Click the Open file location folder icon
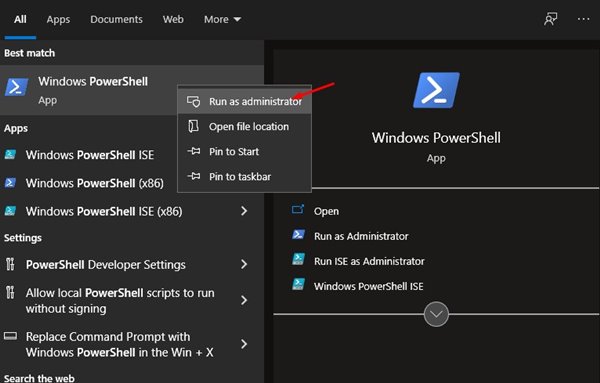 [194, 126]
